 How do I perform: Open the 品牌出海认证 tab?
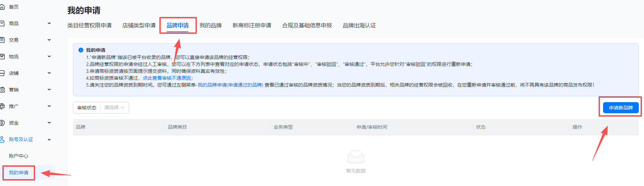[x=359, y=26]
